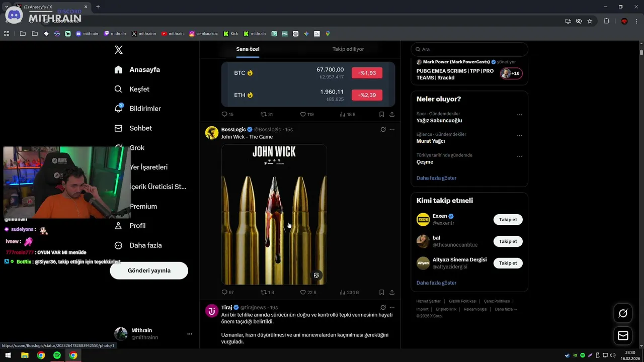Like the BossLogic John Wick post
The image size is (644, 362).
(x=308, y=292)
